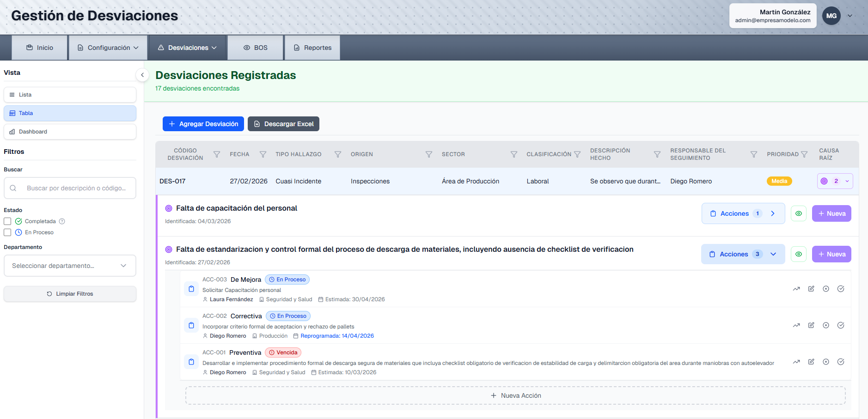Open the Seleccionar departamento dropdown
Screen dimensions: 868x419
click(70, 266)
